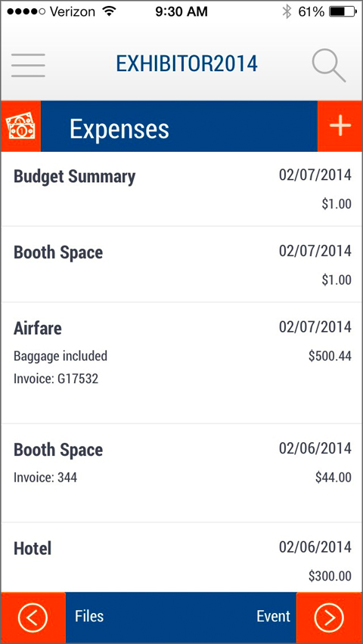Tap the Bluetooth status icon
The height and width of the screenshot is (644, 363).
click(286, 12)
